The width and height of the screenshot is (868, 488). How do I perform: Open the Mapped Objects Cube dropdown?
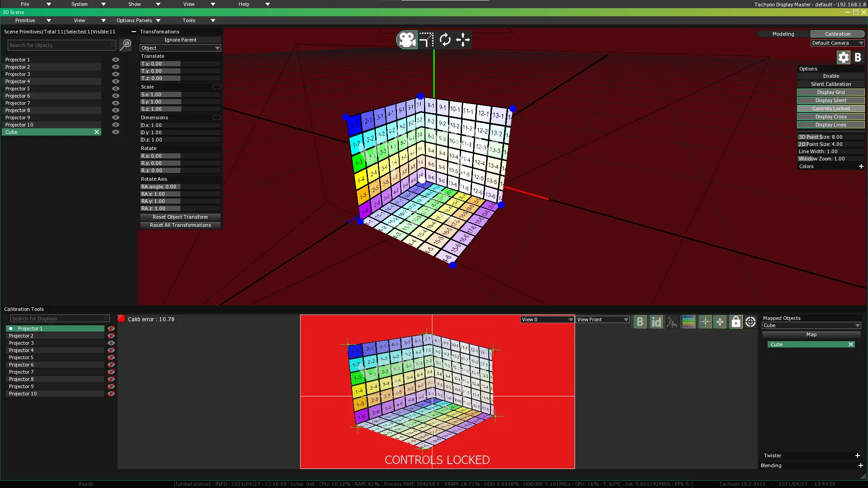(811, 325)
